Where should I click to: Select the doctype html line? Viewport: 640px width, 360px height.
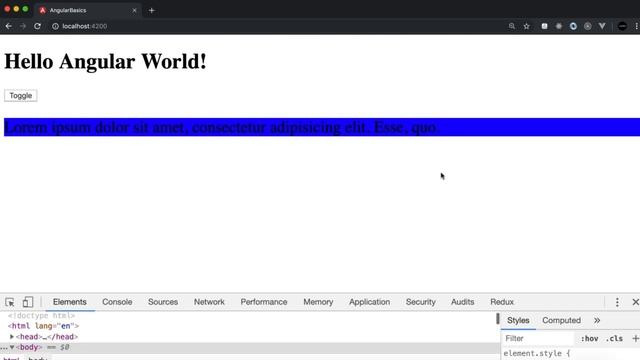[41, 316]
